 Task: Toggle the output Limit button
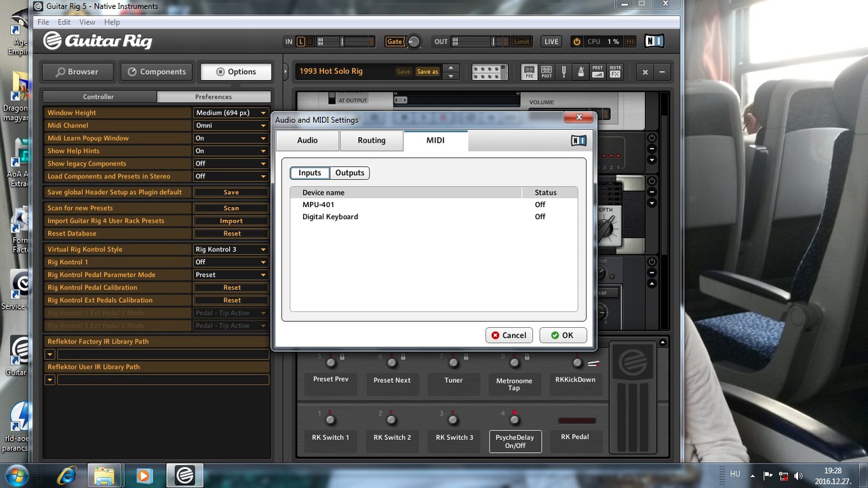tap(521, 41)
